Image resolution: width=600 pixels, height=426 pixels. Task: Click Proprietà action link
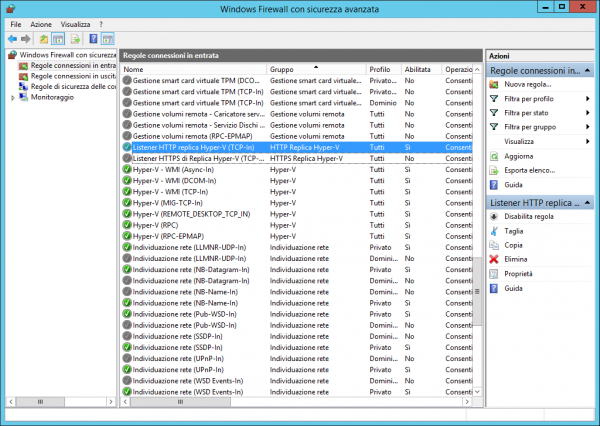pyautogui.click(x=518, y=274)
